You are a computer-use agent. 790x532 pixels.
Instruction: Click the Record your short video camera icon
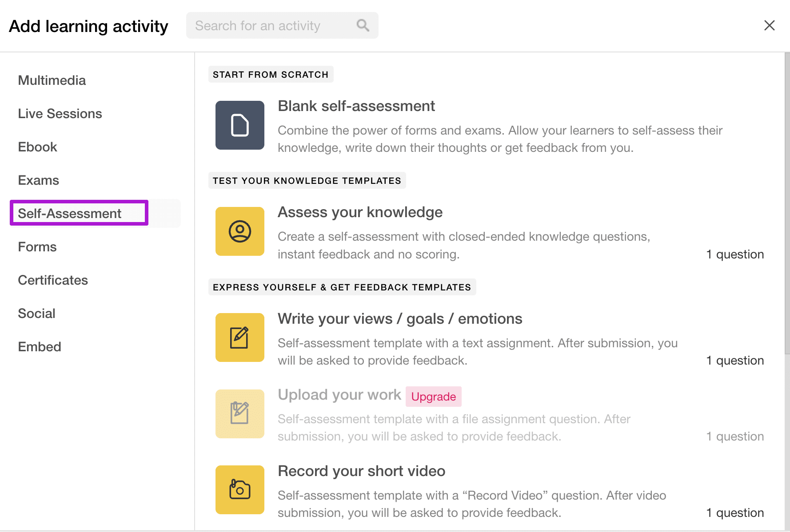[240, 489]
